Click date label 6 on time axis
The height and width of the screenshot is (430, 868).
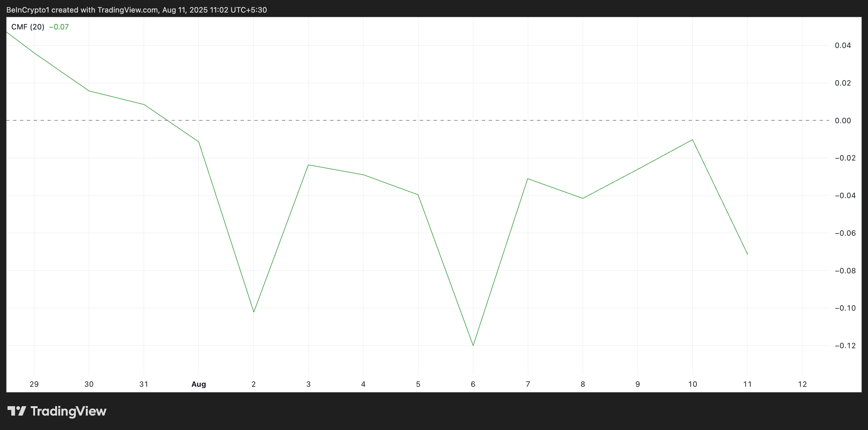pyautogui.click(x=473, y=384)
